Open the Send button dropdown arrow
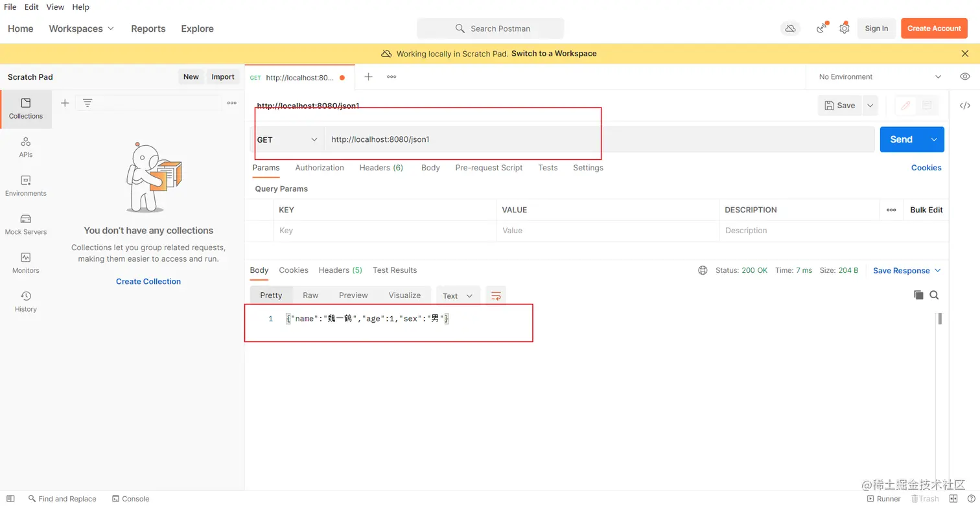This screenshot has height=506, width=980. click(934, 139)
